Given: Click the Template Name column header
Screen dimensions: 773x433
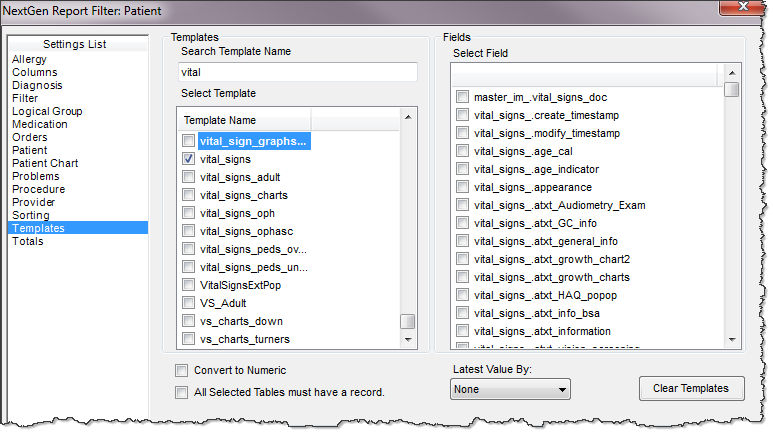Looking at the screenshot, I should (245, 120).
